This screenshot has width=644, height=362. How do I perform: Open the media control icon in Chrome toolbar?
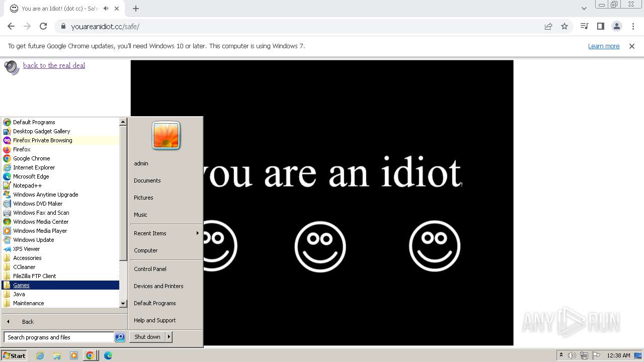pyautogui.click(x=585, y=26)
